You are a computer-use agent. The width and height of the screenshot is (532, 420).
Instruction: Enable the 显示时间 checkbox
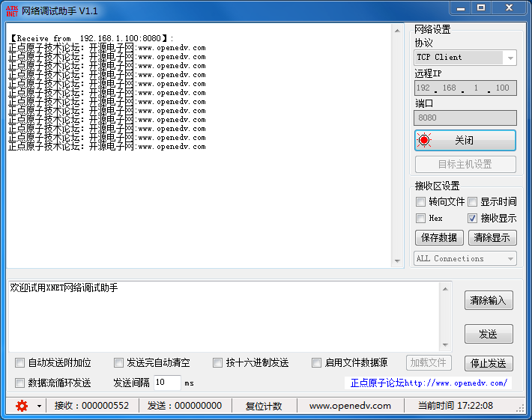(x=472, y=201)
